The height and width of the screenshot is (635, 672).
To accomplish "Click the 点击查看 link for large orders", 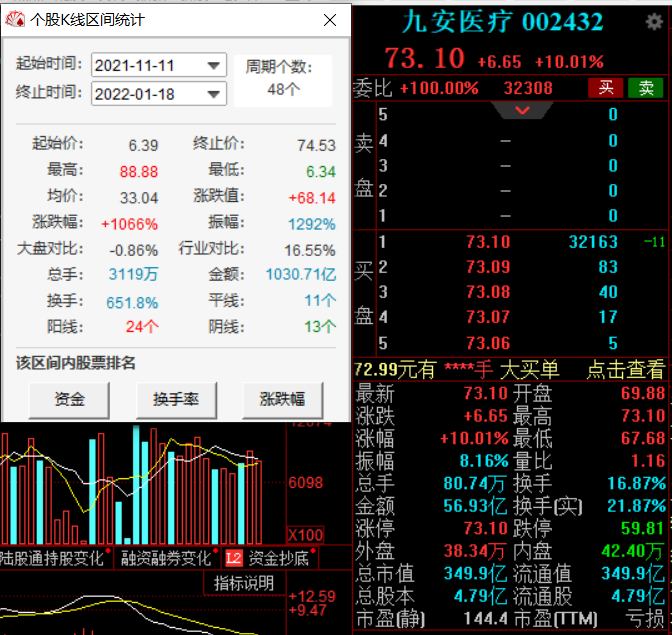I will pos(625,370).
